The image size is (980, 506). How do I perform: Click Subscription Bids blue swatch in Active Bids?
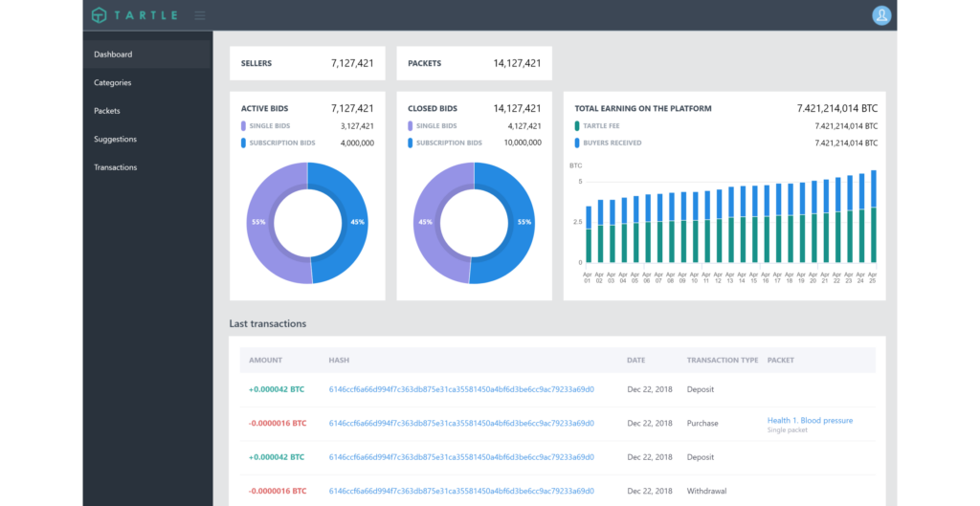pyautogui.click(x=243, y=143)
